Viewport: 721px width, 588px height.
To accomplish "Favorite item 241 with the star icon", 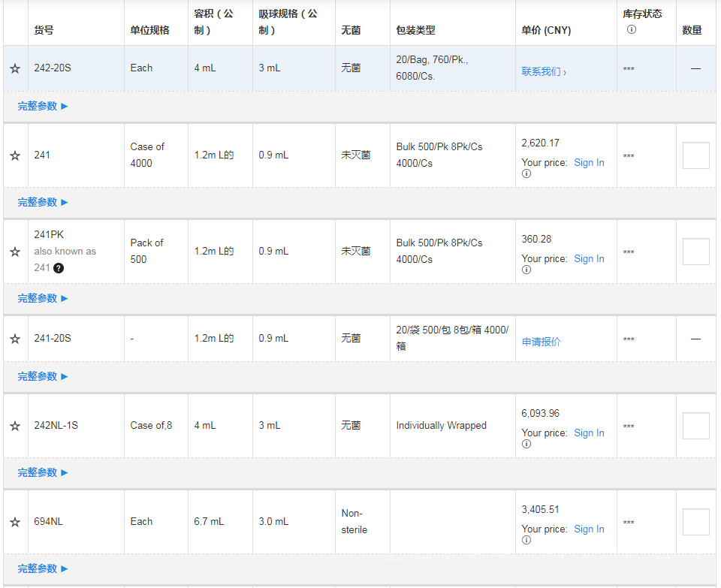I will point(15,155).
